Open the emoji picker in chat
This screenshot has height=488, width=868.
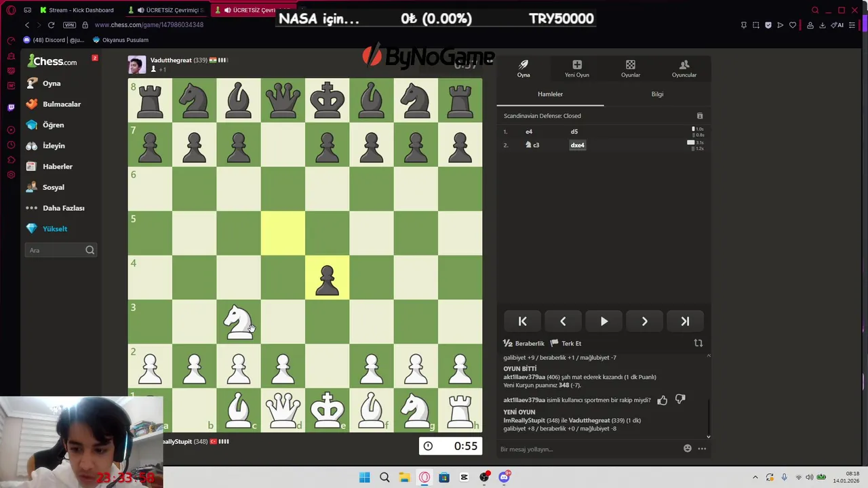point(688,449)
